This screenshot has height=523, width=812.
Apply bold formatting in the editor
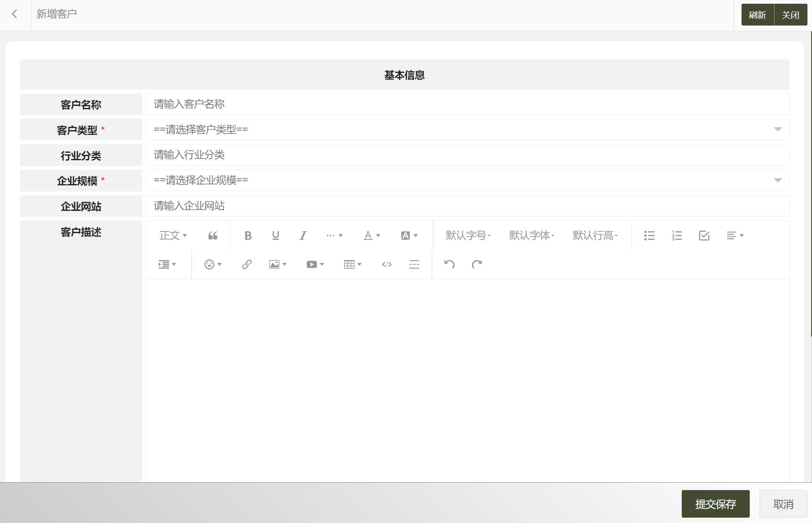tap(248, 235)
